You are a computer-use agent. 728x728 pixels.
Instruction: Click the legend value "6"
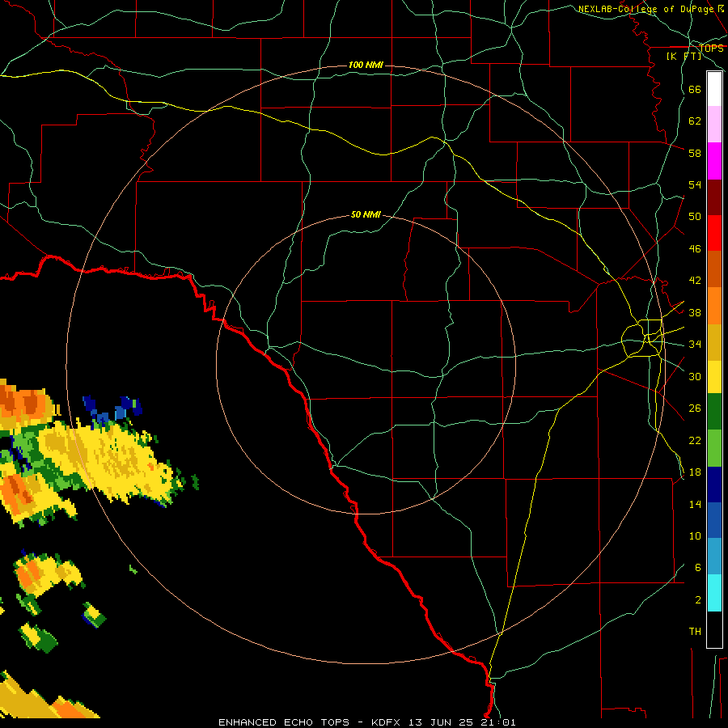coord(698,568)
